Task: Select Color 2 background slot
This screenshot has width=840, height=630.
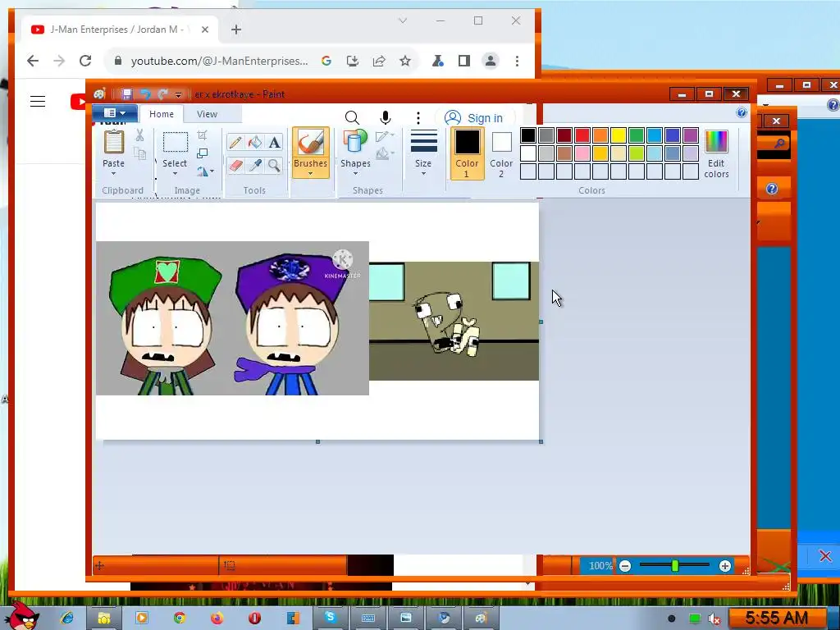Action: pos(501,154)
